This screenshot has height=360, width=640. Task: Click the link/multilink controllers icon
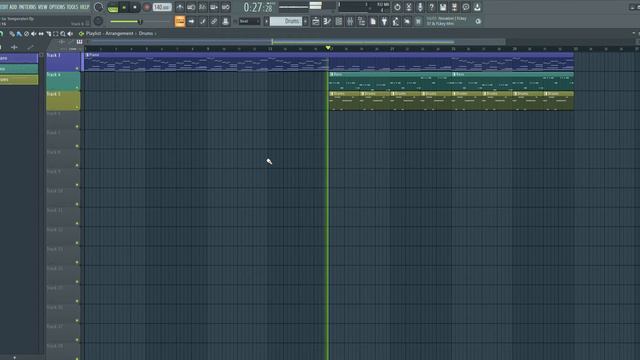click(x=214, y=21)
